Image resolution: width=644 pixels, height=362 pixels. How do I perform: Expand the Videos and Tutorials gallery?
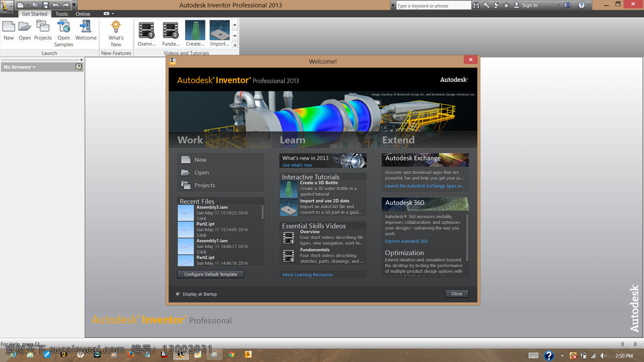click(235, 45)
